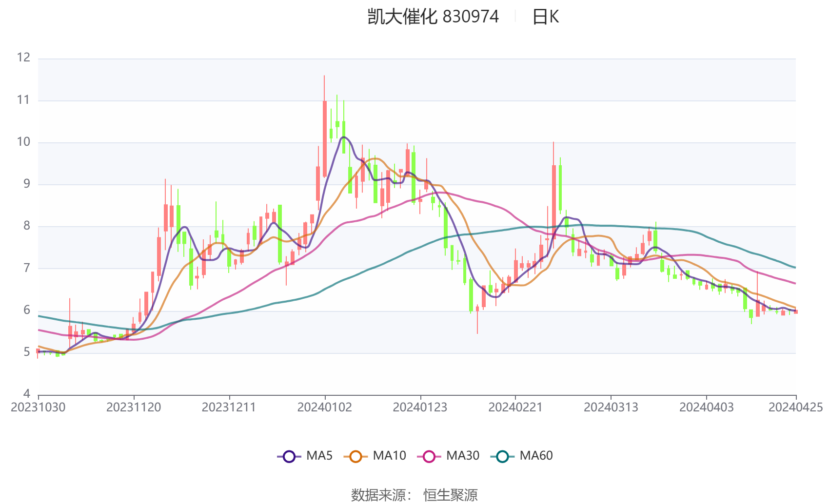Screen dimensions: 829x504
Task: Click the y-axis value 10
Action: [23, 142]
